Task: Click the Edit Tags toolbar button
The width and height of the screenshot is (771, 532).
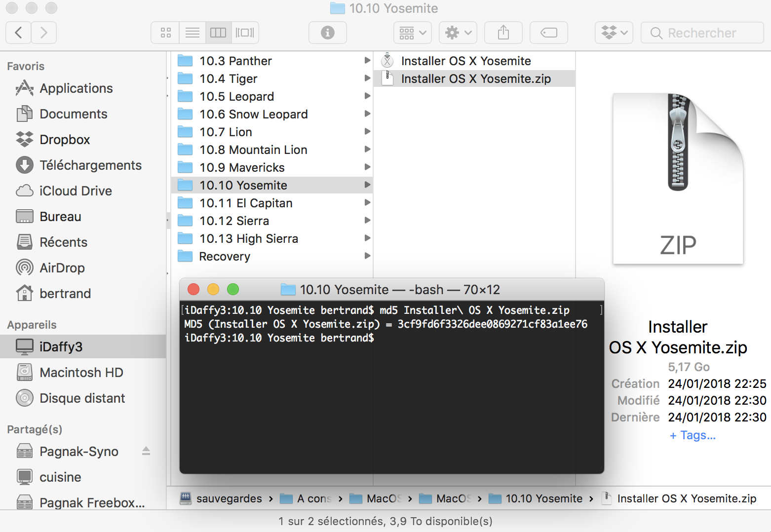Action: pos(549,33)
